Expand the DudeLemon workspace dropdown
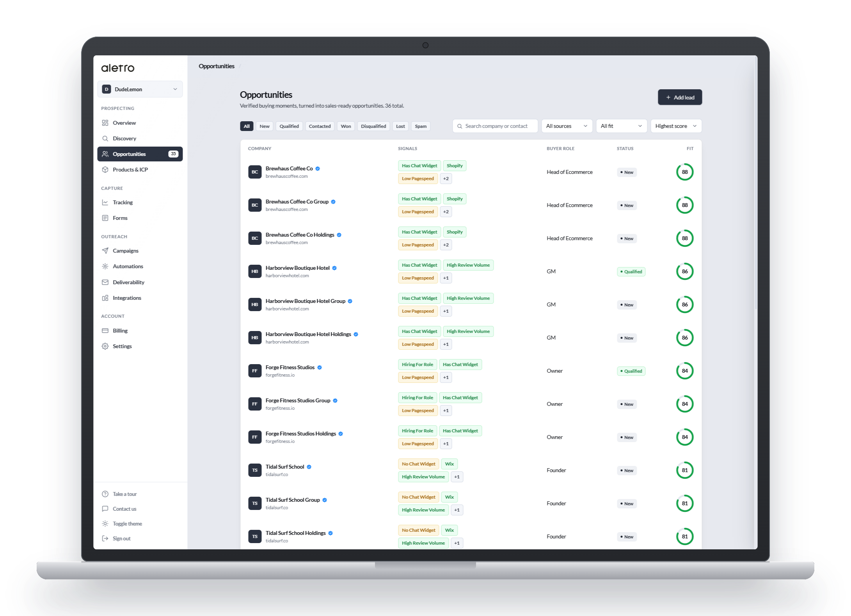 point(140,89)
